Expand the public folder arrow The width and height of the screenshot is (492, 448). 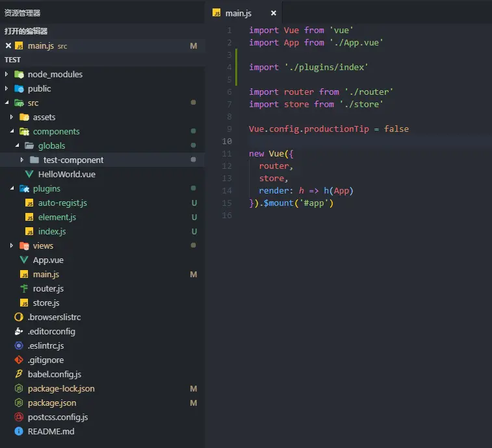tap(7, 88)
